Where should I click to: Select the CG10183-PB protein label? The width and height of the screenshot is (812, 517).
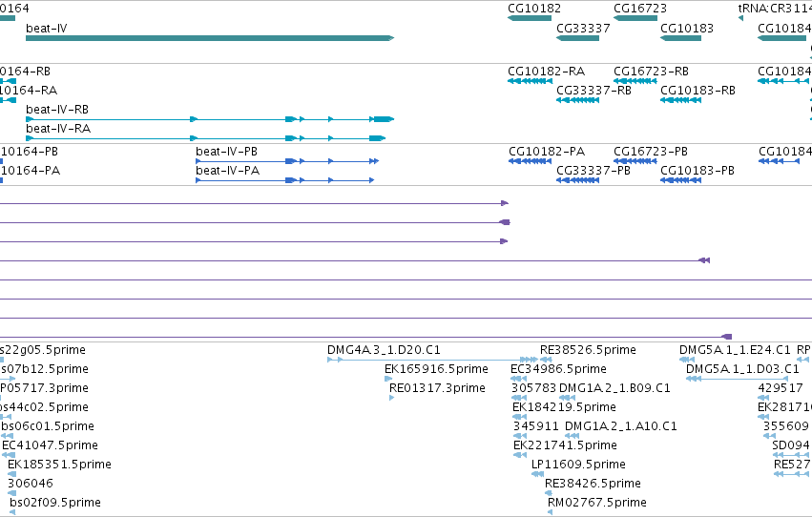697,171
